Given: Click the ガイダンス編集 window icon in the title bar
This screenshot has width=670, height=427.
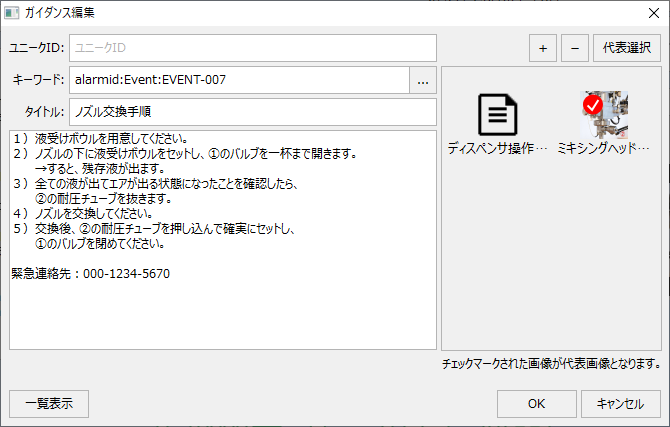Looking at the screenshot, I should pos(12,13).
